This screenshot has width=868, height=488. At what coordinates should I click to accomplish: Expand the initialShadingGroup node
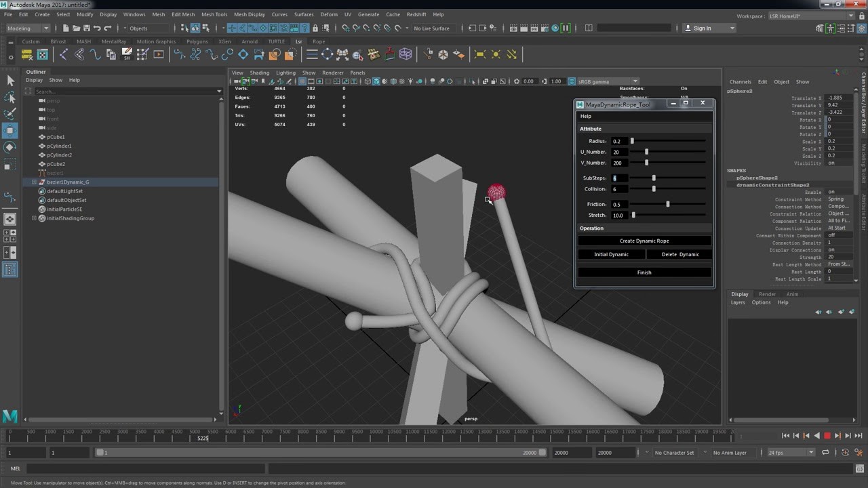[34, 218]
